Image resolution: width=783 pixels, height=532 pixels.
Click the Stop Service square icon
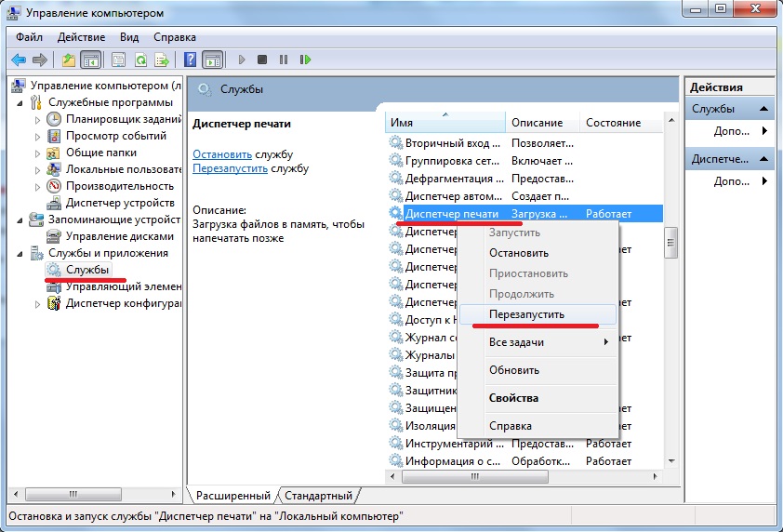[262, 60]
